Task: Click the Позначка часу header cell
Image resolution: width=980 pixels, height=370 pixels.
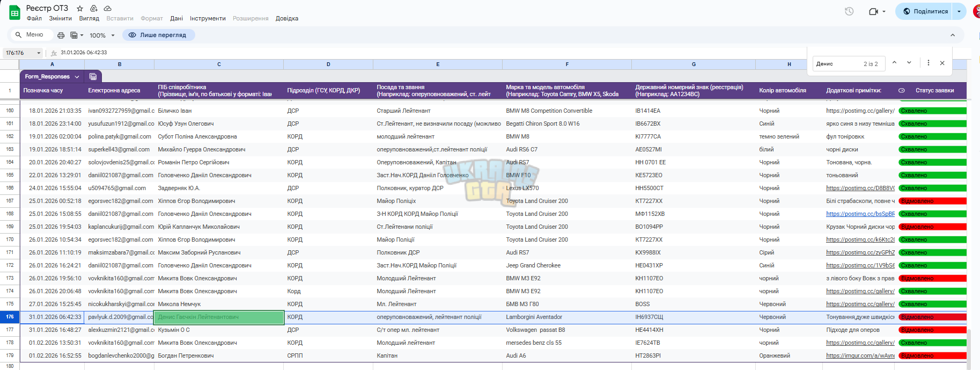Action: click(x=52, y=90)
